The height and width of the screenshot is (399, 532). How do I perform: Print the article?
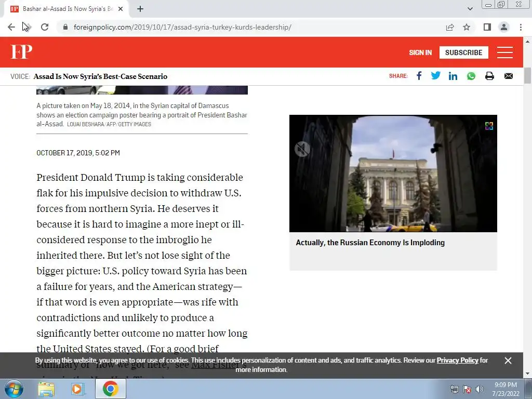click(x=489, y=76)
